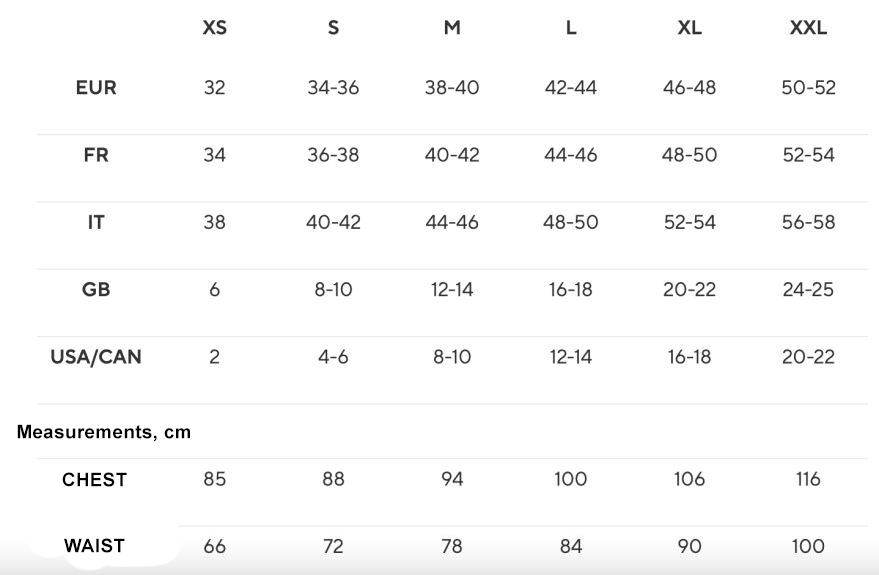The height and width of the screenshot is (575, 879).
Task: Click the IT row label
Action: [96, 222]
